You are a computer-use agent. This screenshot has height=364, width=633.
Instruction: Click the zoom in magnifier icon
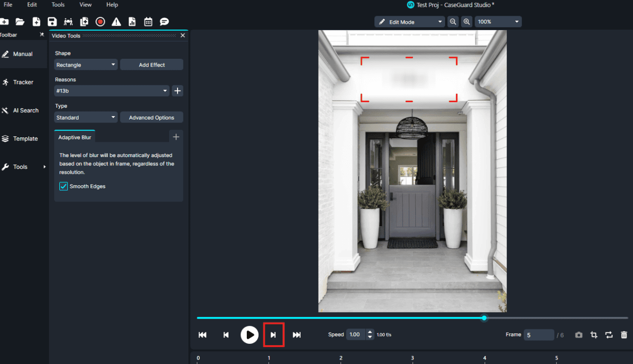click(x=466, y=22)
